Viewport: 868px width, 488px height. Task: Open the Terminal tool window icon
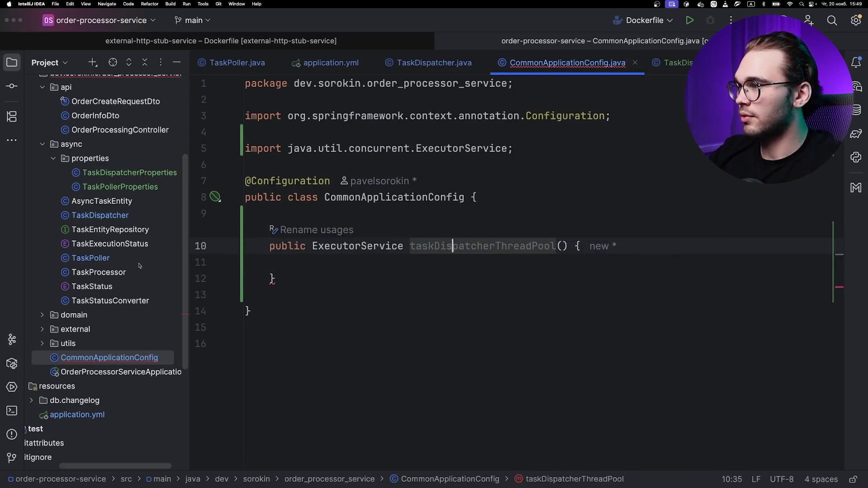12,411
